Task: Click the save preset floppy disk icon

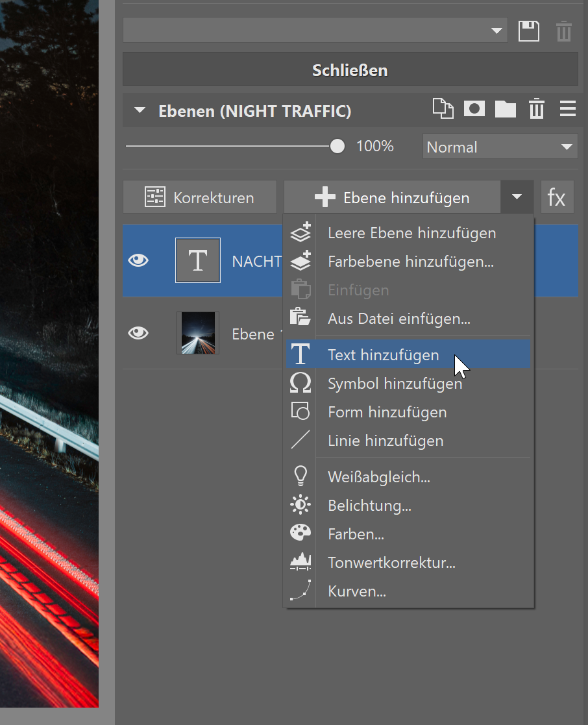Action: [529, 31]
